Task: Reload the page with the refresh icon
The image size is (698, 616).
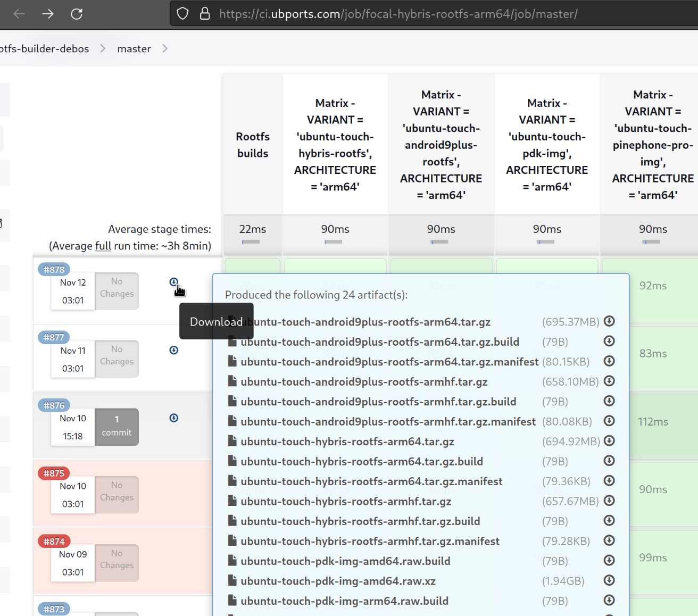Action: pos(77,14)
